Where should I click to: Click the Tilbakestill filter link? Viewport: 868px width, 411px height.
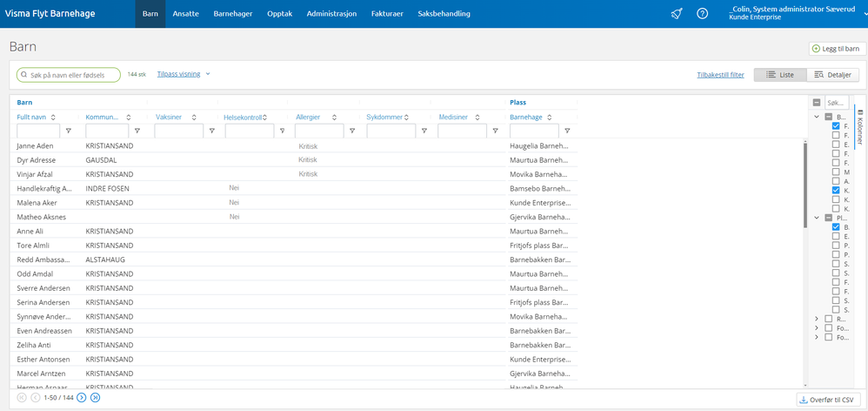(x=720, y=75)
